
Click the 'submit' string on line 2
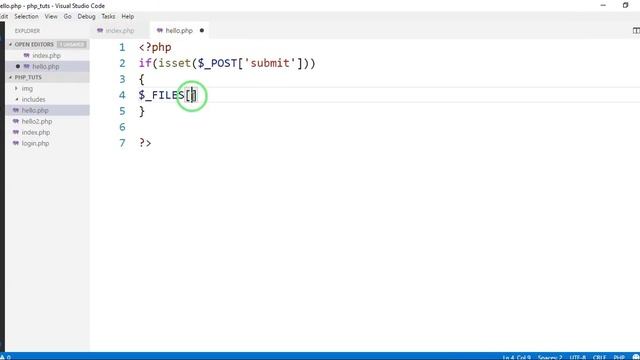[x=270, y=63]
